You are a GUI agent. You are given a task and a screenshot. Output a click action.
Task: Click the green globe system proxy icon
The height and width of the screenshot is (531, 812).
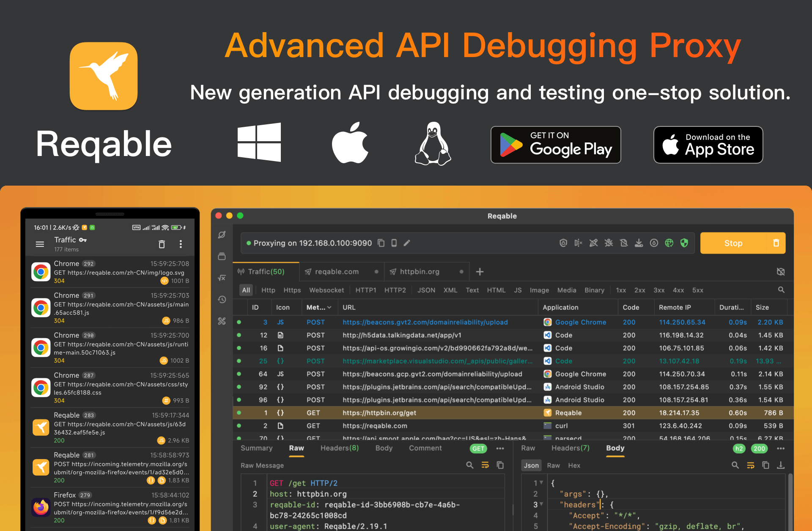click(x=669, y=243)
